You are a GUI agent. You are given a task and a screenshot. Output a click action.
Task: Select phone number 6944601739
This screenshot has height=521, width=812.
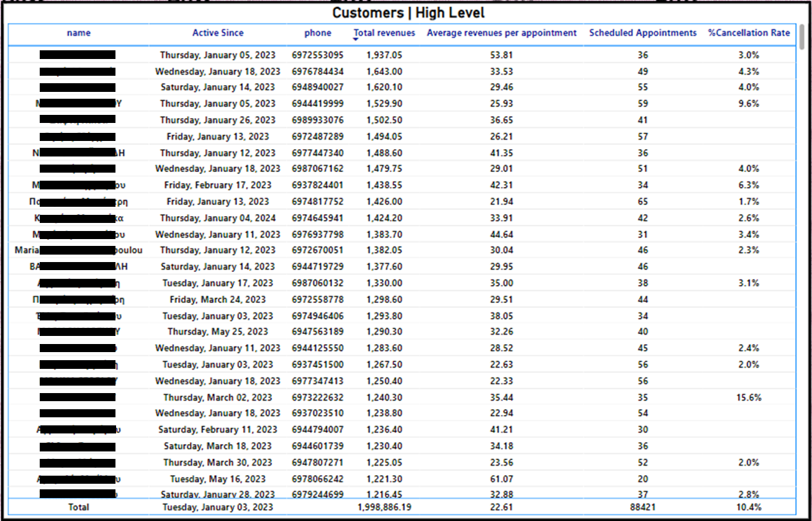coord(317,446)
